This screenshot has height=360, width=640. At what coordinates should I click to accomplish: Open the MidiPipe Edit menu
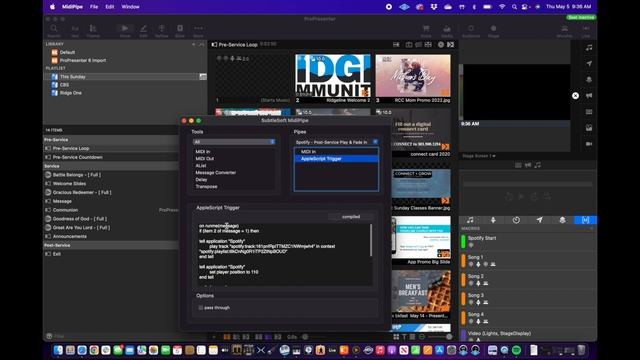pos(110,7)
